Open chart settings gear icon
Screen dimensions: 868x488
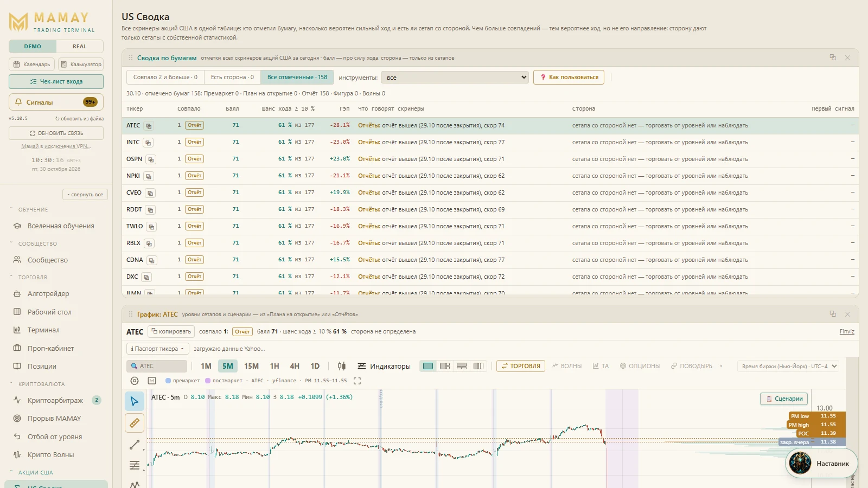coord(135,381)
